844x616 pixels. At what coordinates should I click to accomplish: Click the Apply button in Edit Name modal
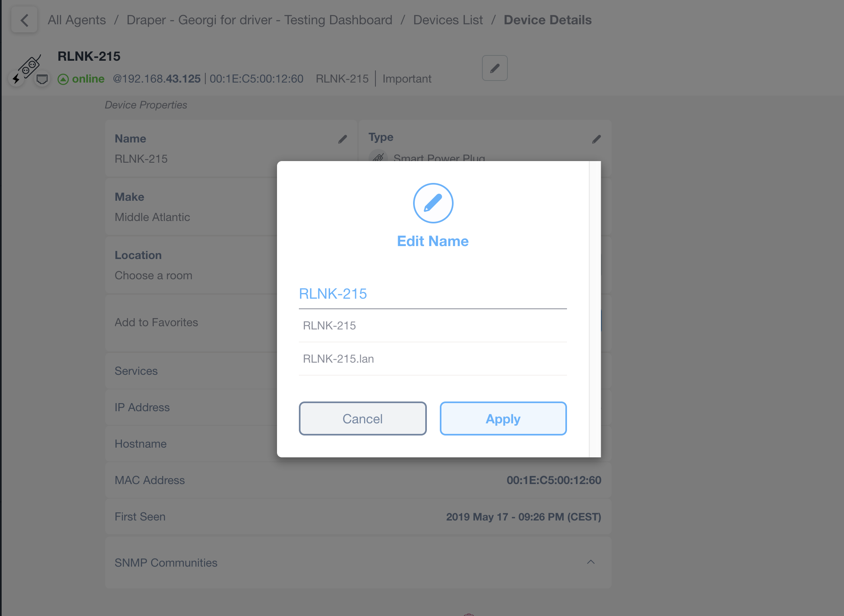[x=503, y=418]
